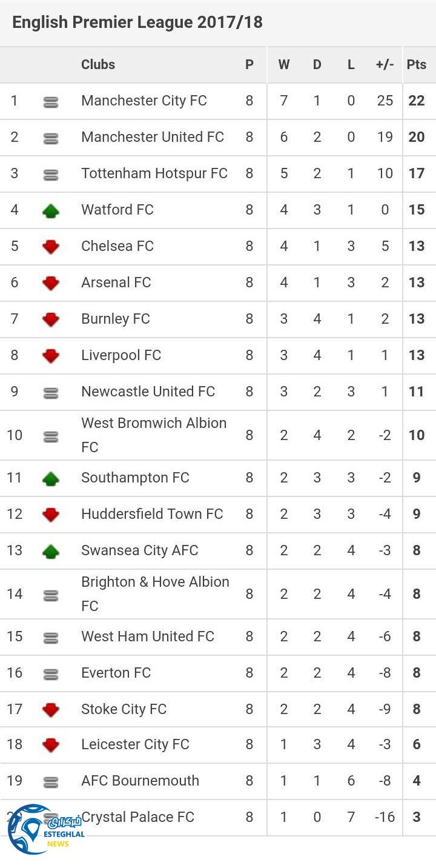Open the Liverpool FC club name
Screen dimensions: 436x868
point(121,355)
